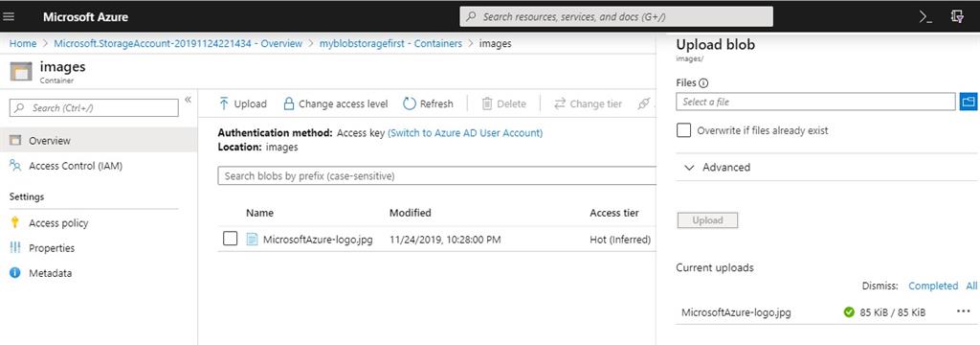Browse for a file with the folder icon
The height and width of the screenshot is (345, 980).
[969, 102]
